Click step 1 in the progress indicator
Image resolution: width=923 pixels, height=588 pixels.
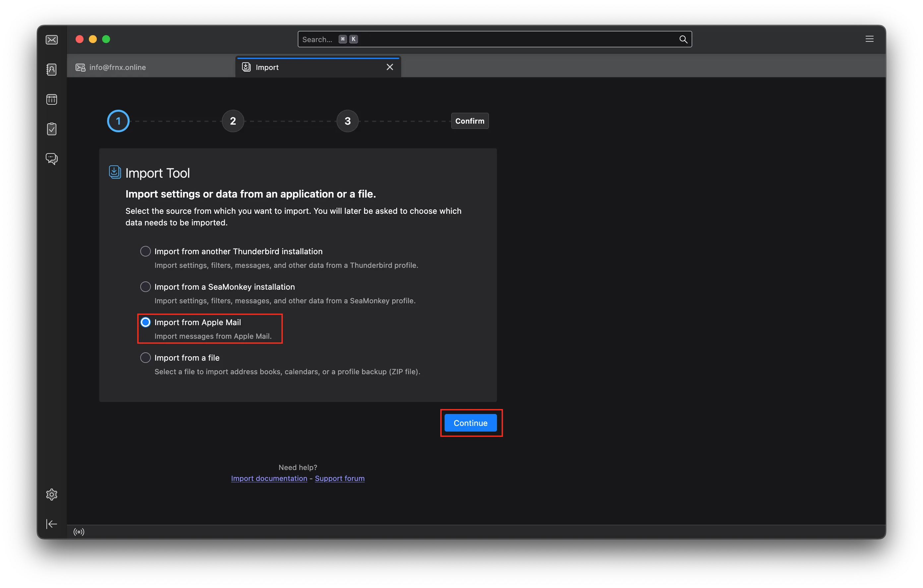point(118,121)
